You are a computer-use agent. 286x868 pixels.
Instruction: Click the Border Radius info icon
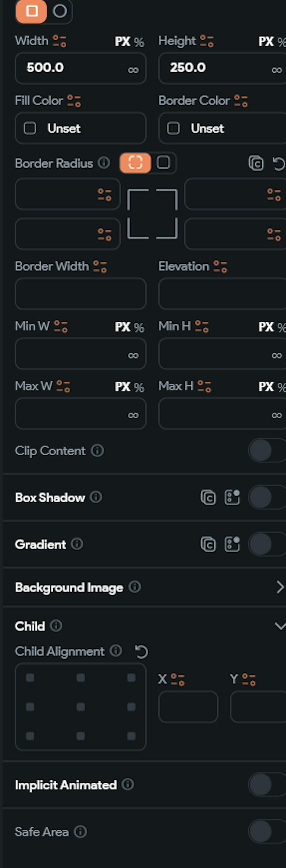pos(104,163)
